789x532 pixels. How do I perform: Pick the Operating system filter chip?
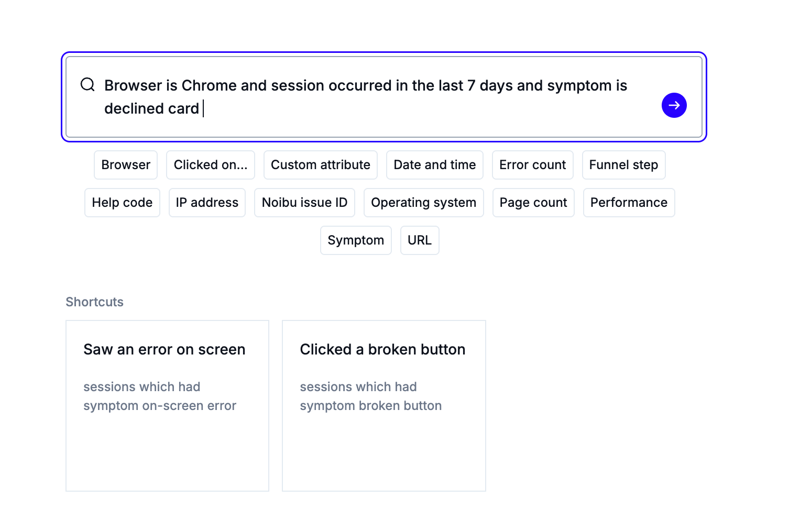423,203
